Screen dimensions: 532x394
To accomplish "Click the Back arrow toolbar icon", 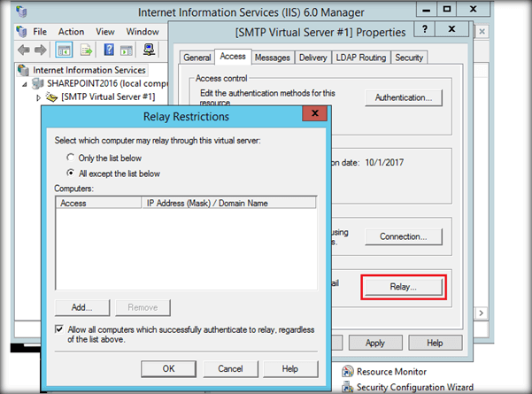I will coord(24,50).
